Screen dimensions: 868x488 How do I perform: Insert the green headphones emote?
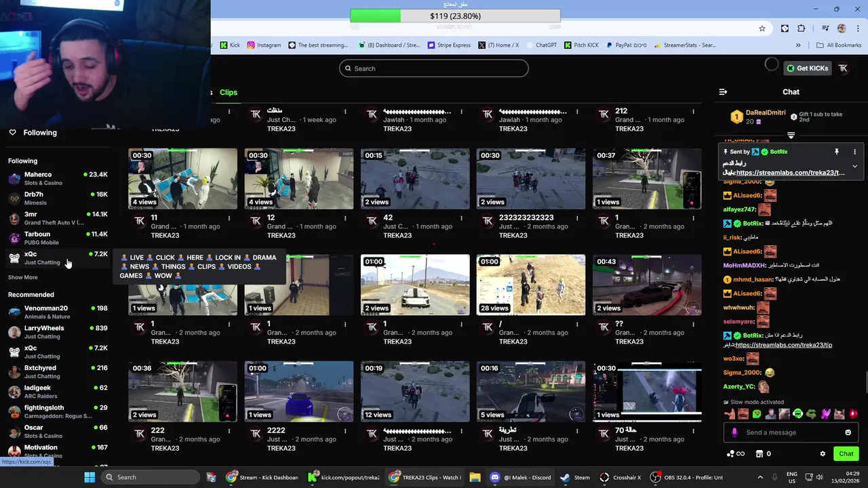798,413
